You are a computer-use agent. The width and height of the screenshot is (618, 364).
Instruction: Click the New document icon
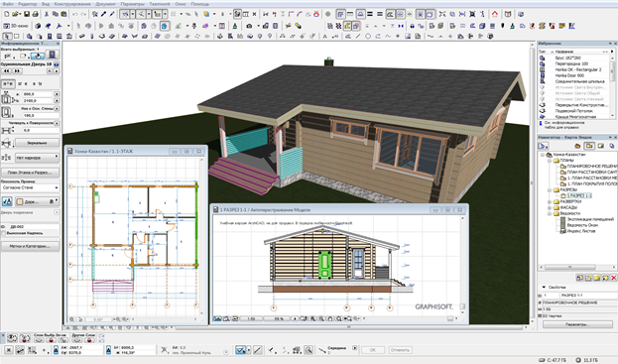[x=6, y=14]
